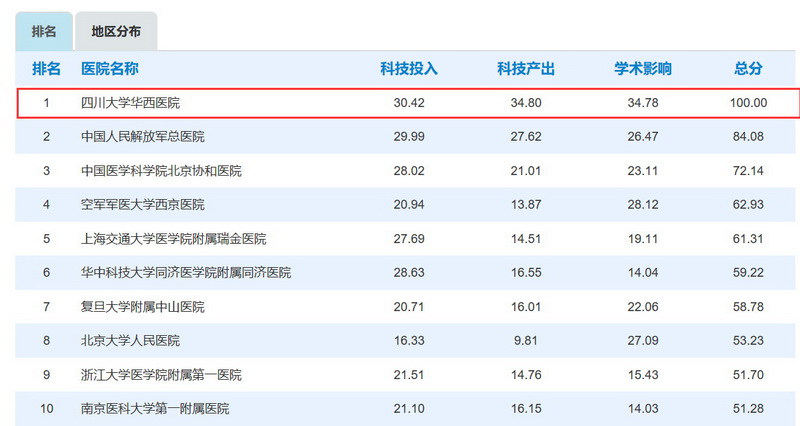Click 科技产出 value 27.62
Screen dimensions: 800x426
(526, 136)
